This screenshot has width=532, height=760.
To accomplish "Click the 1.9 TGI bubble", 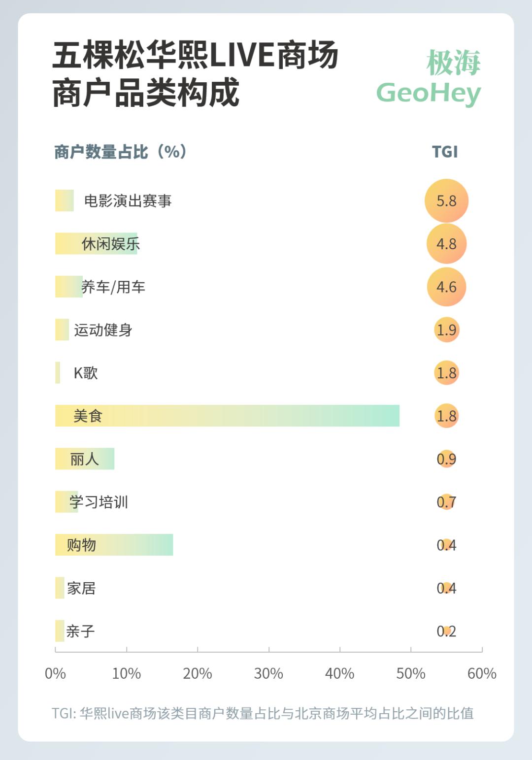I will pos(446,330).
